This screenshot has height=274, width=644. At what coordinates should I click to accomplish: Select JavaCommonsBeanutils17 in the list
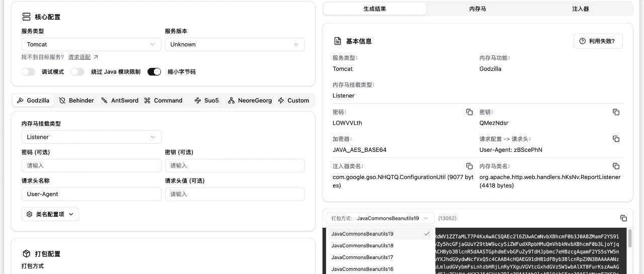coord(380,257)
